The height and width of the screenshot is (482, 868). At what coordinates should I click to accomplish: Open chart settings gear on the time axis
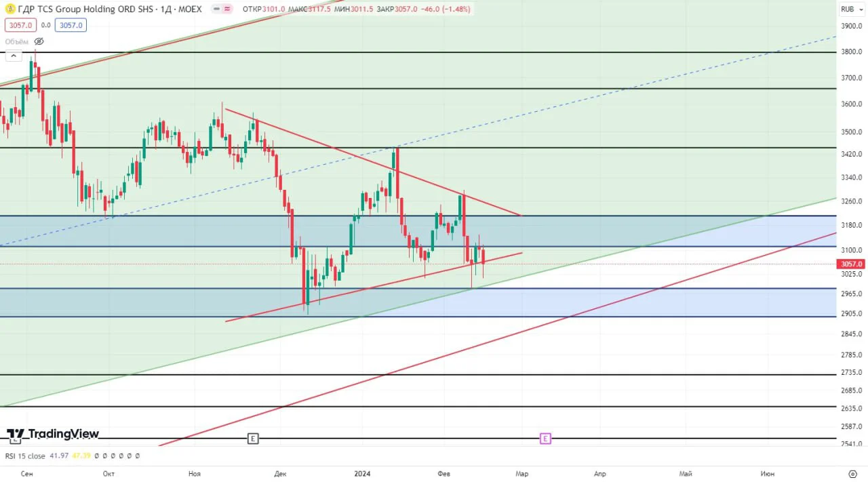coord(852,473)
